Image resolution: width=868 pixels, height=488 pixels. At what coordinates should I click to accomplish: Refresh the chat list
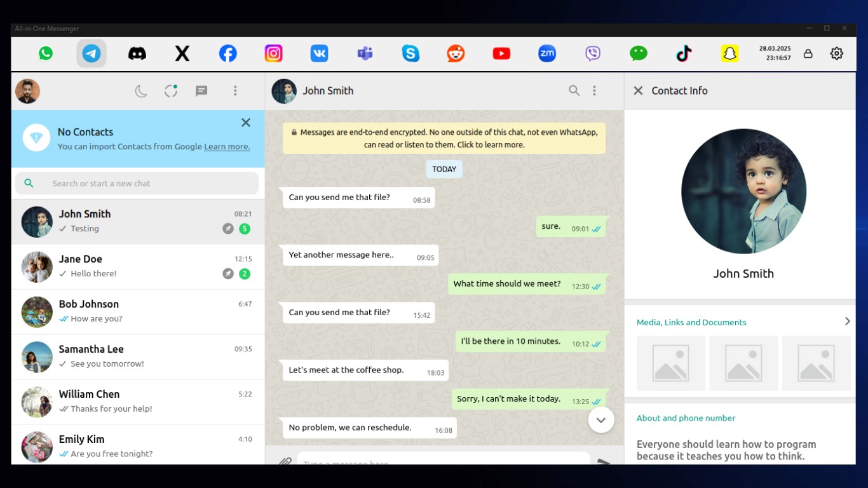tap(170, 91)
